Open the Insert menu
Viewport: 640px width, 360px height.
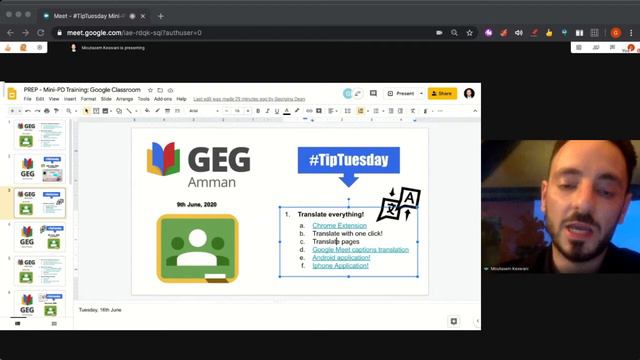pyautogui.click(x=70, y=99)
